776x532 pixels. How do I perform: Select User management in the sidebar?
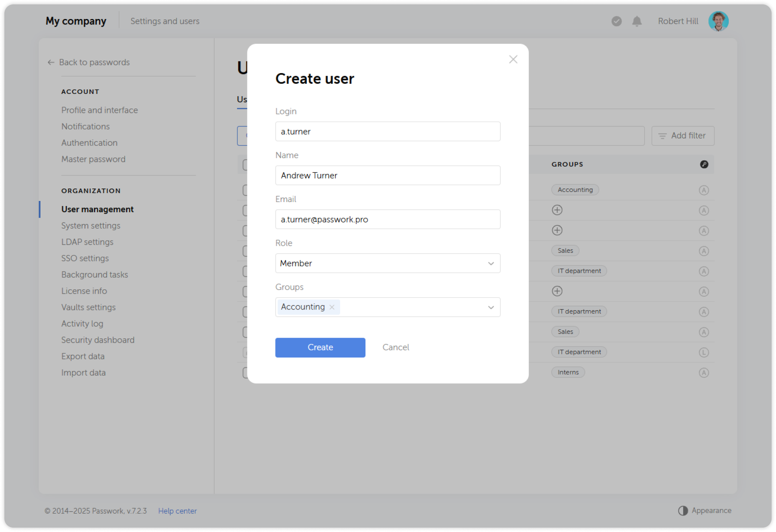pyautogui.click(x=97, y=209)
